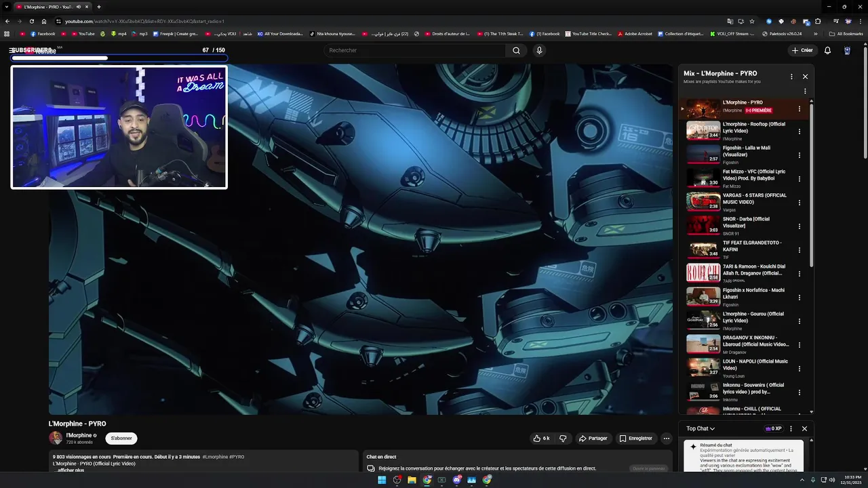This screenshot has width=868, height=488.
Task: Like the L'Morphine PYRO video
Action: [542, 439]
